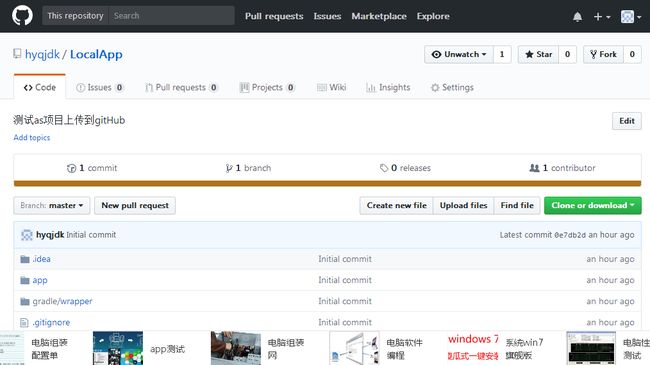This screenshot has width=650, height=365.
Task: Click the repository book icon beside hyqjdk
Action: 17,54
